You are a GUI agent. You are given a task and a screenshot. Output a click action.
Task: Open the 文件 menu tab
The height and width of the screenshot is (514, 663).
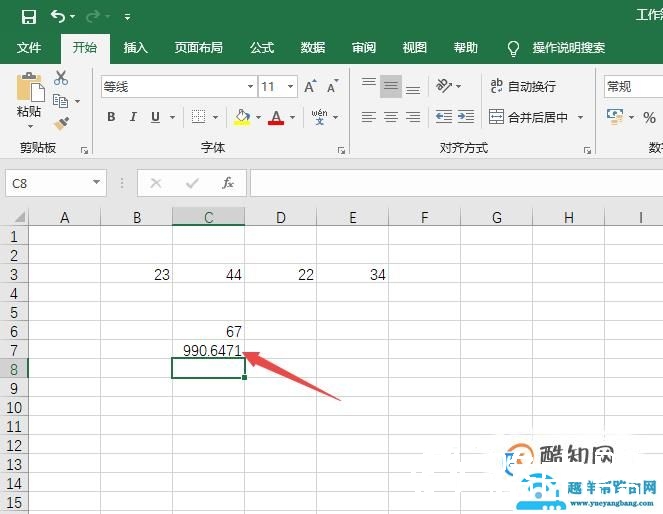point(29,48)
